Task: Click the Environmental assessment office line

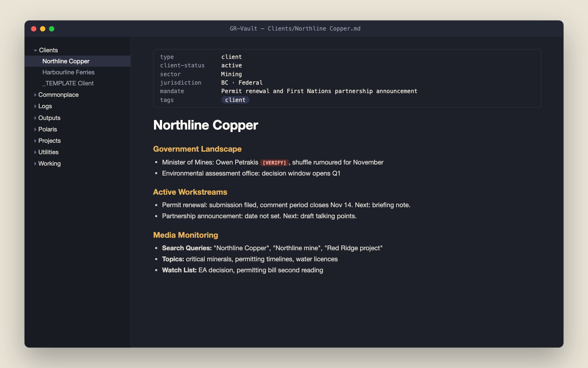Action: pos(251,173)
